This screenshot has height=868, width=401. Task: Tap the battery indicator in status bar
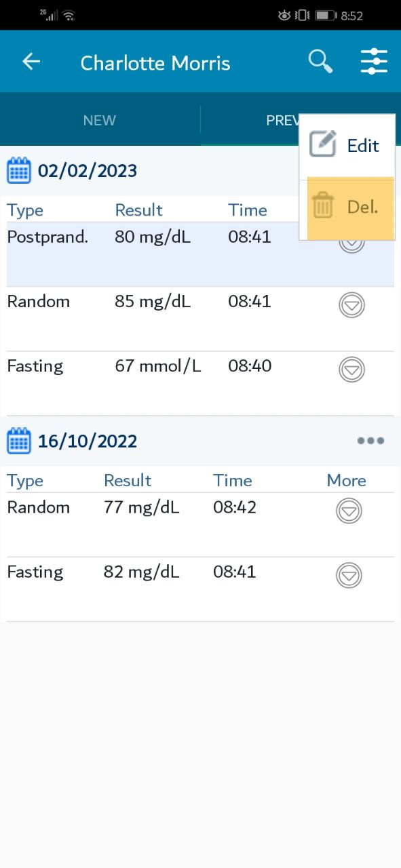(326, 15)
